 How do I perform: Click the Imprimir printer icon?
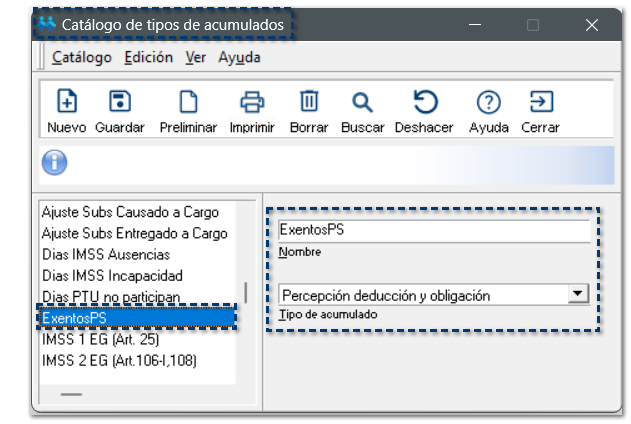click(251, 102)
